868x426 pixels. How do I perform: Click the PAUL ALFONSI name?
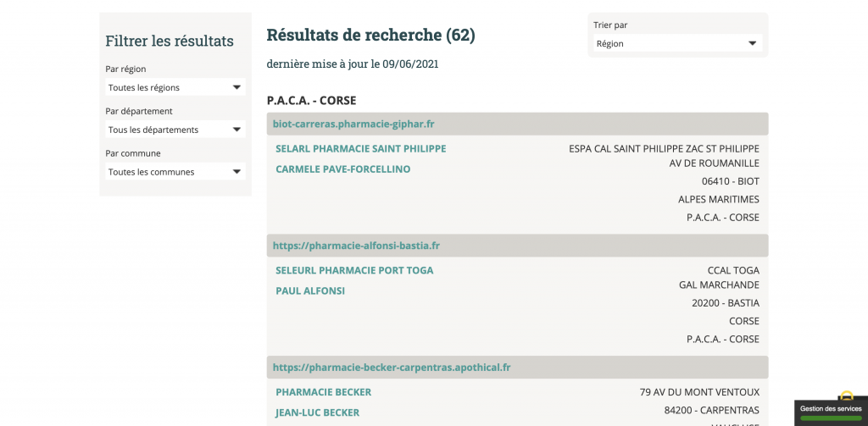pos(310,291)
